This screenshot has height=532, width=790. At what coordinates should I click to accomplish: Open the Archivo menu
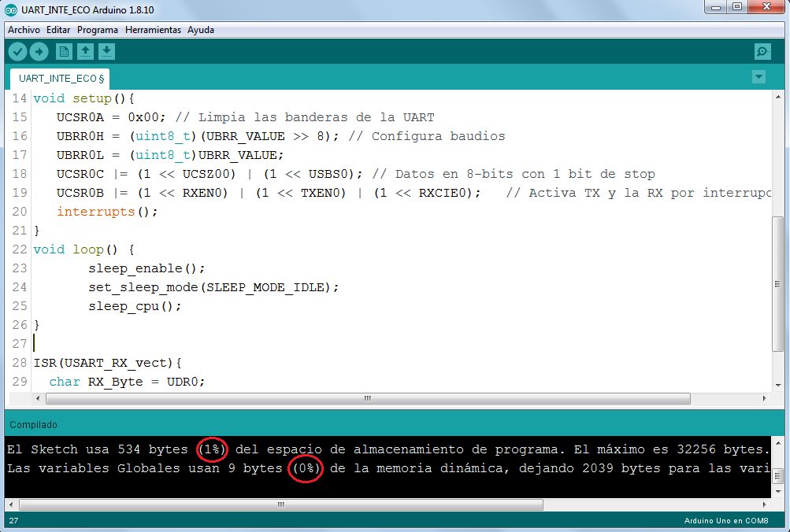[x=24, y=30]
